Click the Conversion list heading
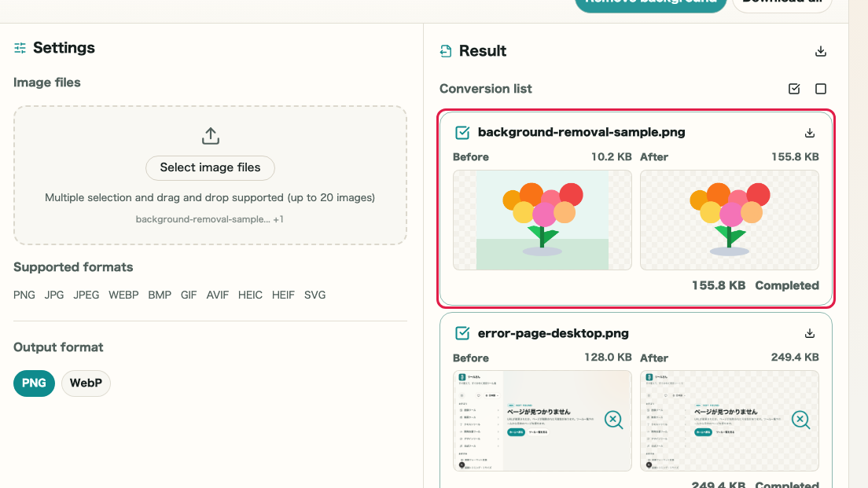 click(485, 89)
